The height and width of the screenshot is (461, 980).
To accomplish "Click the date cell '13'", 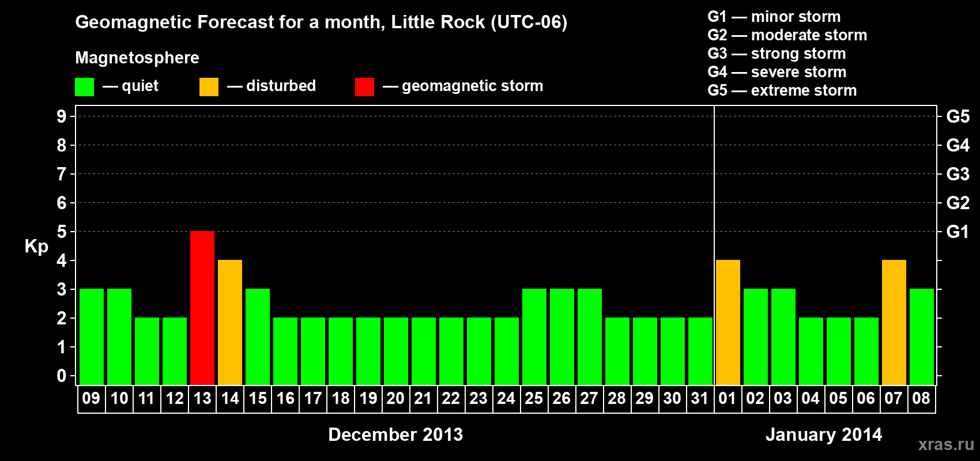I will click(202, 399).
